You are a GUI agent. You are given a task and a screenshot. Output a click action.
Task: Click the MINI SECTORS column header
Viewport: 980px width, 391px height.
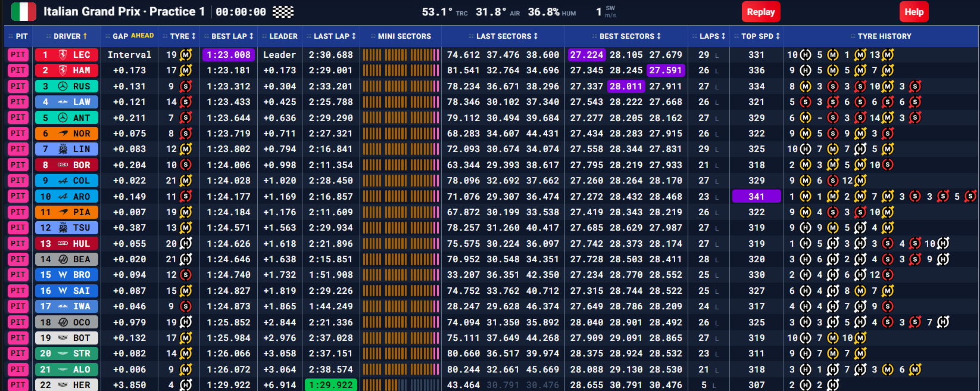tap(404, 36)
